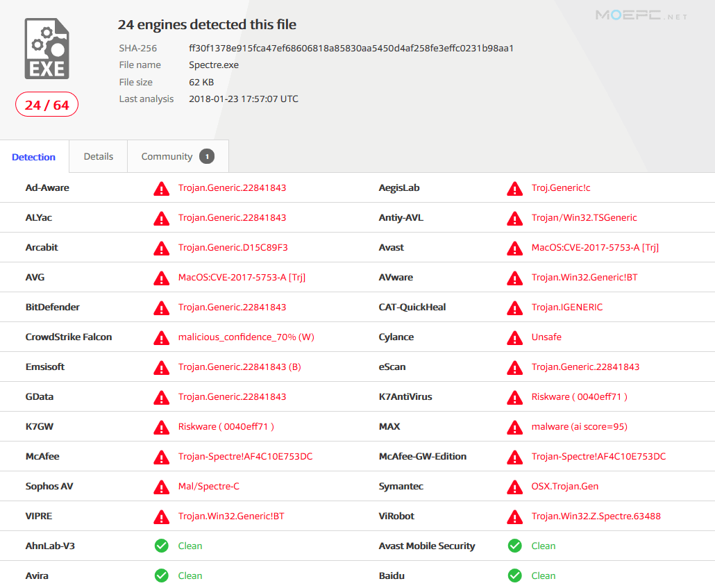The image size is (715, 588).
Task: Click the warning icon next to ALYac
Action: coord(162,219)
